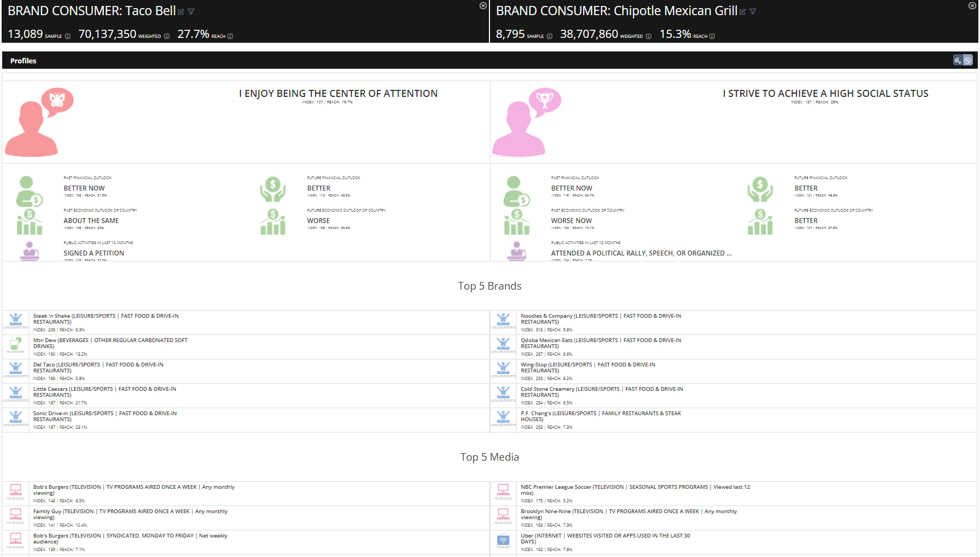This screenshot has height=557, width=980.
Task: Select the Qdoba Mexican Eats brand row
Action: click(x=734, y=347)
